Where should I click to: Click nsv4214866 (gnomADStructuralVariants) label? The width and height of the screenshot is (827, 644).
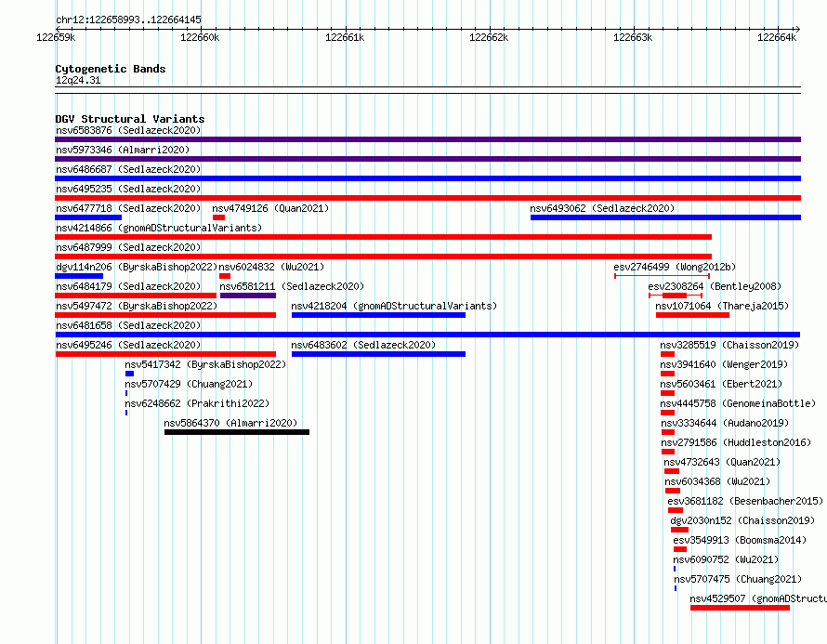pos(159,228)
